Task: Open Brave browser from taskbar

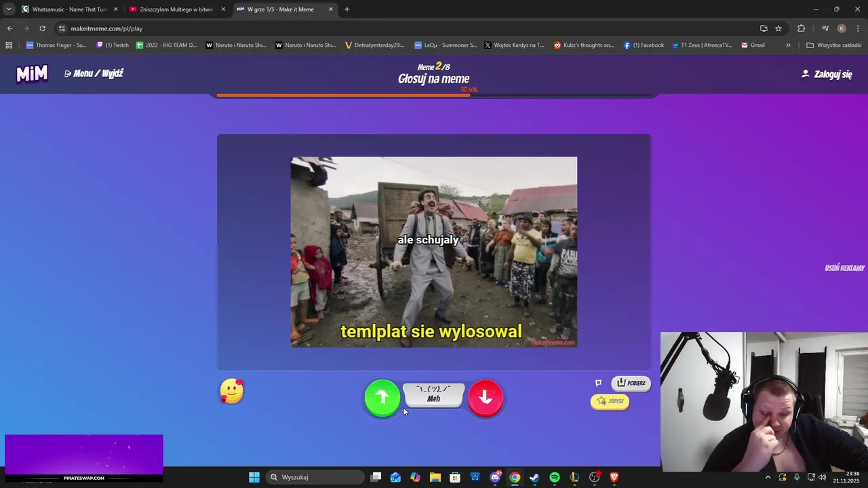Action: coord(614,477)
